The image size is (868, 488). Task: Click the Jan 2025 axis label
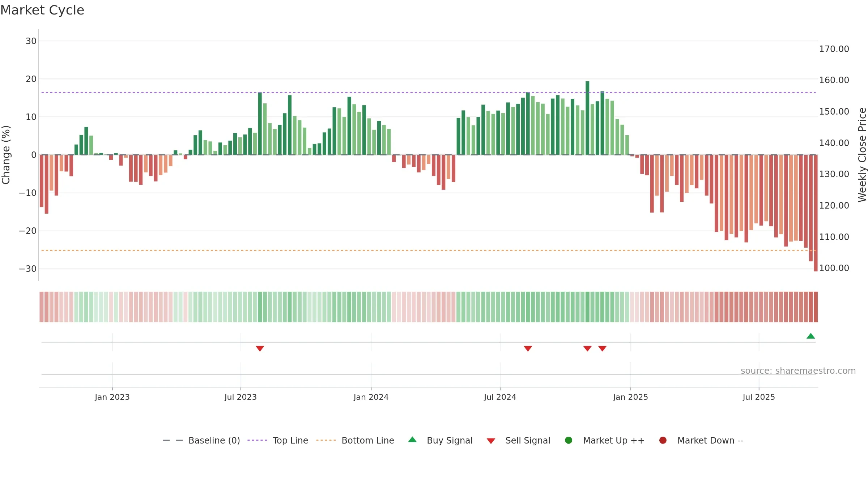[630, 397]
